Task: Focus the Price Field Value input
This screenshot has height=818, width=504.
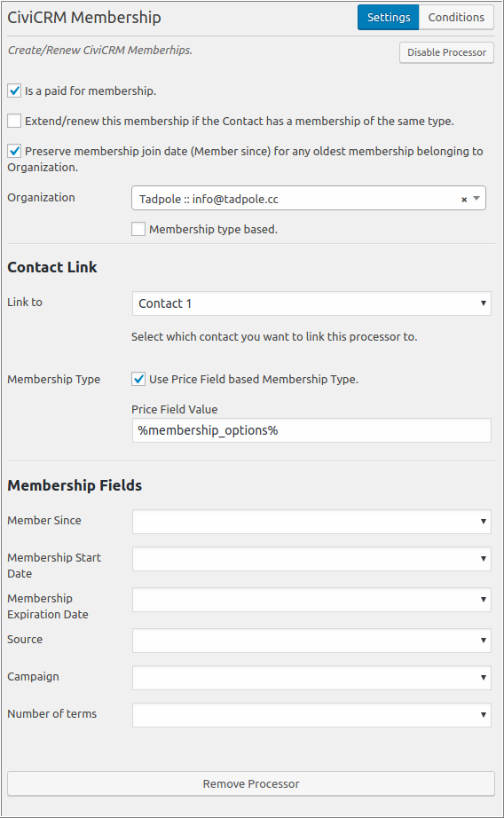Action: pos(311,430)
